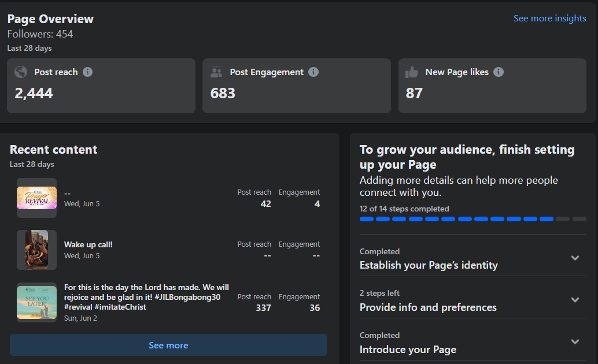The width and height of the screenshot is (598, 364).
Task: Open the See You Later post thumbnail
Action: 36,302
